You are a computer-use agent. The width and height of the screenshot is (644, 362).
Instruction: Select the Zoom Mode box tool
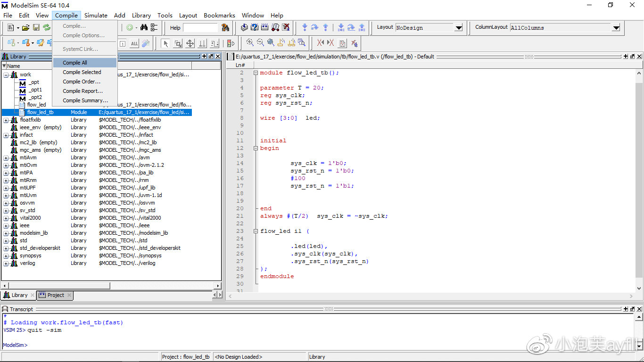178,43
